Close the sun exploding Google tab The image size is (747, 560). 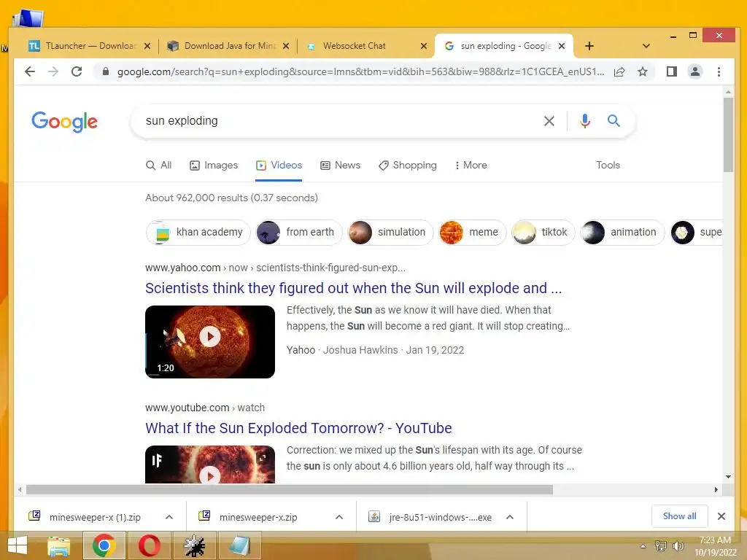pos(562,46)
